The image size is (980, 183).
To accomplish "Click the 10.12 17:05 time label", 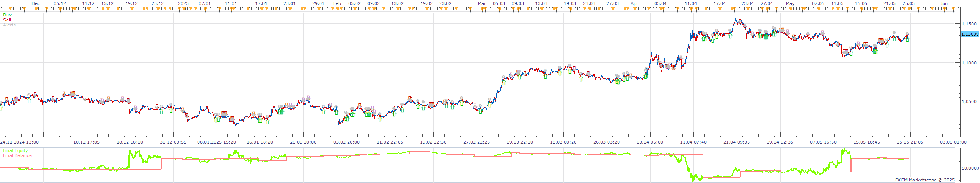I will pyautogui.click(x=87, y=142).
